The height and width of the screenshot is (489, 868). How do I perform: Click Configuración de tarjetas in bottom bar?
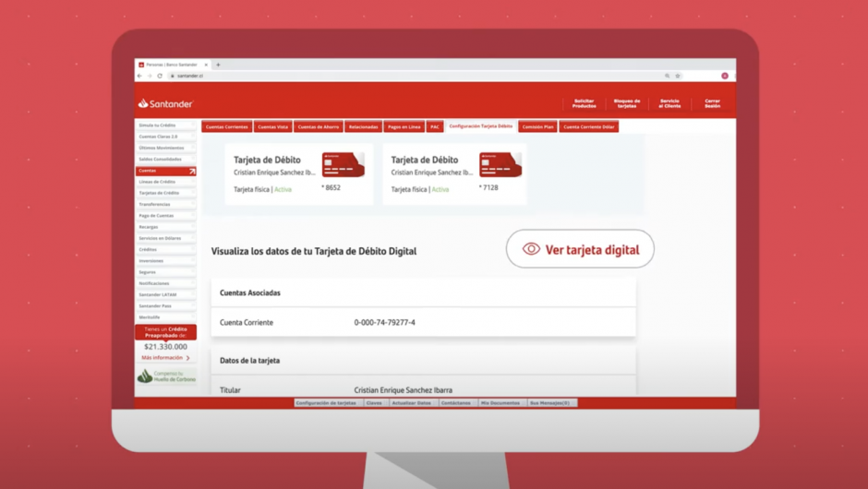pyautogui.click(x=326, y=403)
